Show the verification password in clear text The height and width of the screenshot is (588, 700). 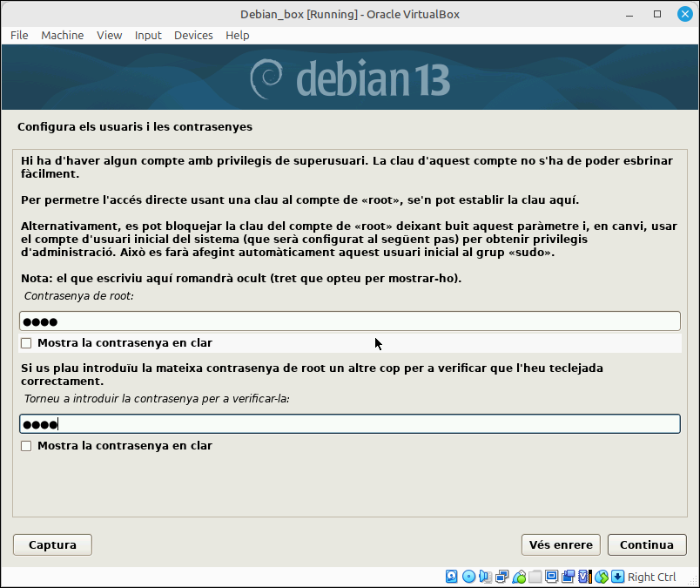(x=26, y=446)
